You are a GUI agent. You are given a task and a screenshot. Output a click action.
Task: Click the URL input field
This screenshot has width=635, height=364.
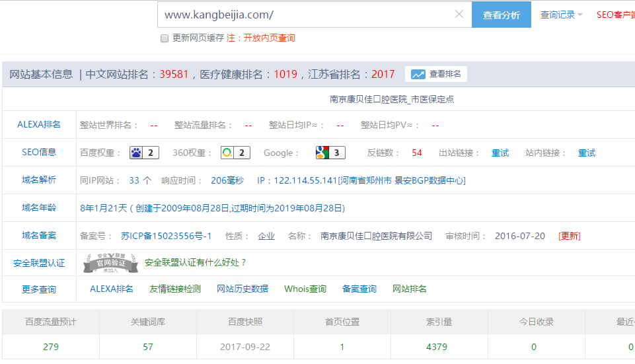pyautogui.click(x=304, y=15)
